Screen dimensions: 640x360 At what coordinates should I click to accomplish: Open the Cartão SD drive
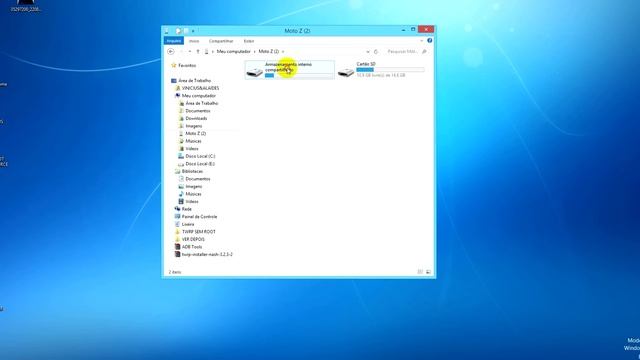[382, 70]
